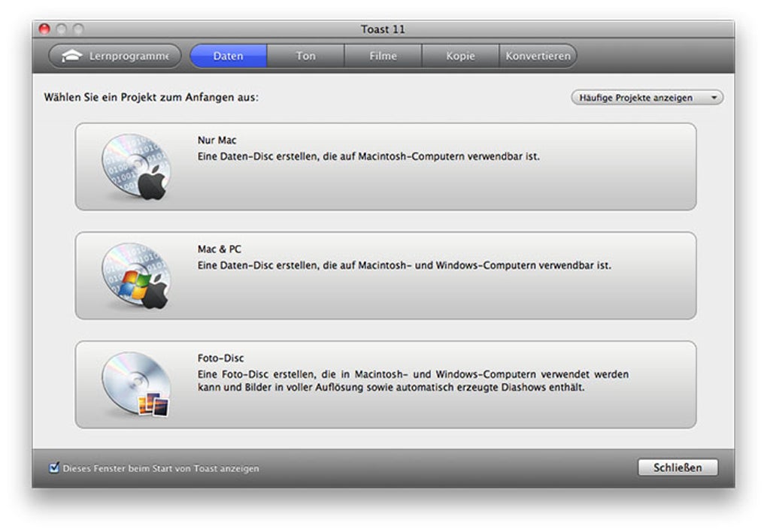Click the Nur Mac disc icon
767x532 pixels.
(136, 167)
